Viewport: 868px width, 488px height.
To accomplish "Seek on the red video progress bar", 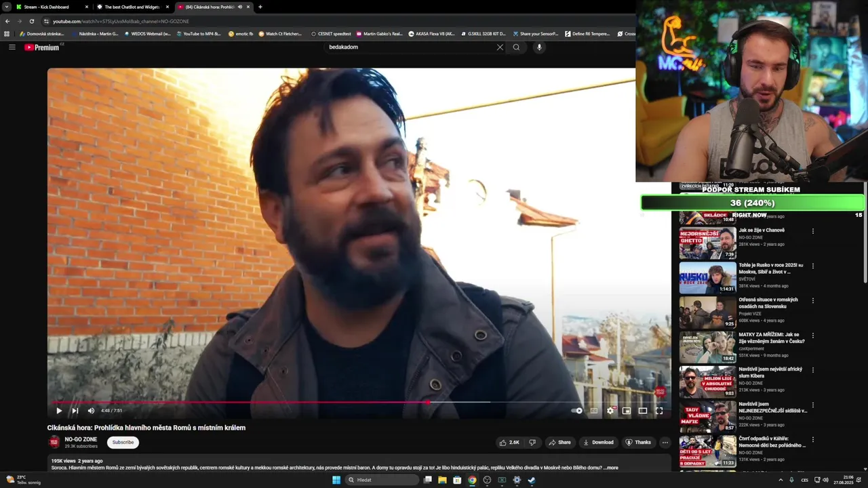I will [x=359, y=402].
